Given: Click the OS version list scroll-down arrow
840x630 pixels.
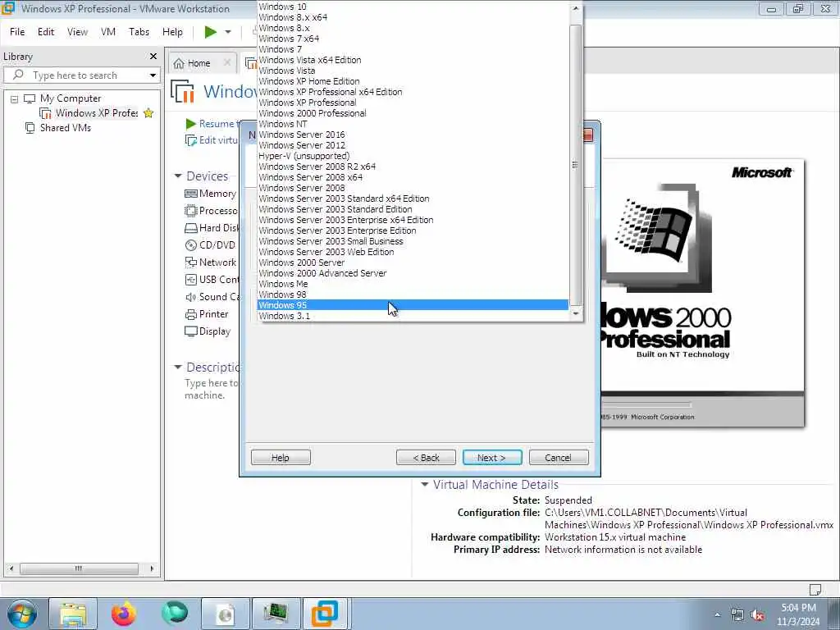Looking at the screenshot, I should point(576,314).
